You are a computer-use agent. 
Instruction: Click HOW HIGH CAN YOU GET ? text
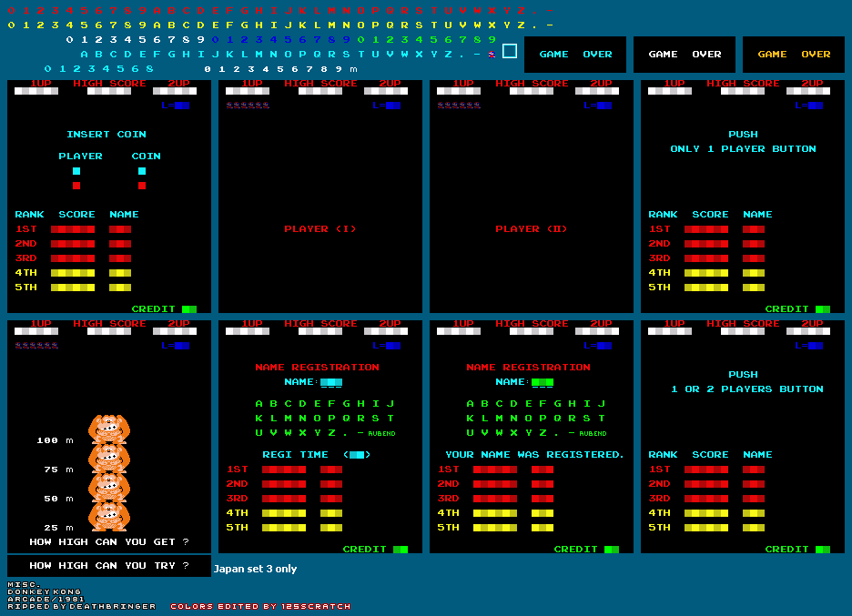(x=109, y=541)
